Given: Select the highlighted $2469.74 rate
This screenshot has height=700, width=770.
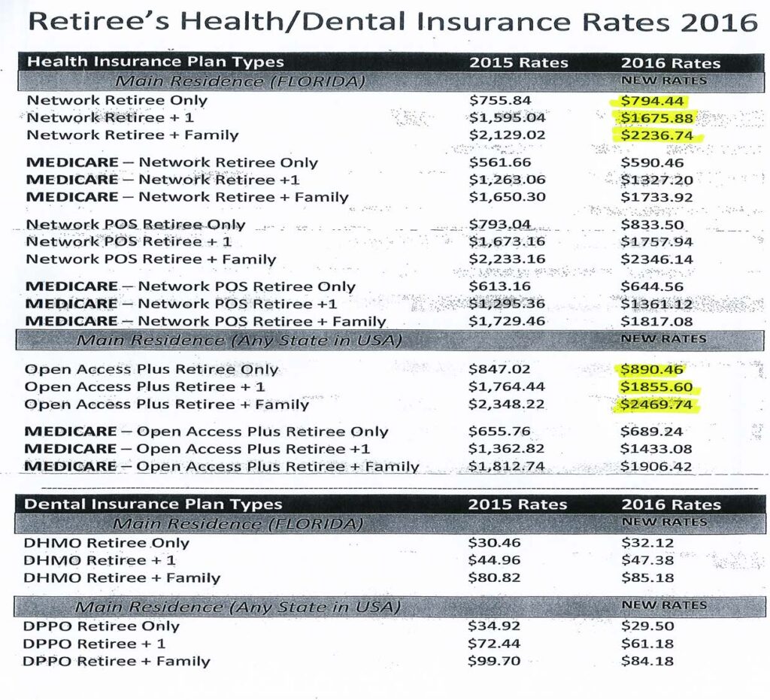Looking at the screenshot, I should (657, 405).
